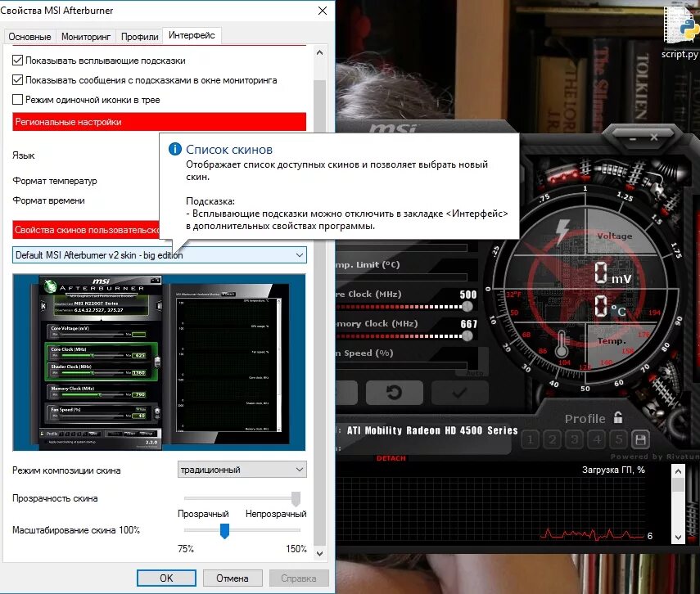
Task: Adjust the Прозрачность скина slider
Action: coord(296,498)
